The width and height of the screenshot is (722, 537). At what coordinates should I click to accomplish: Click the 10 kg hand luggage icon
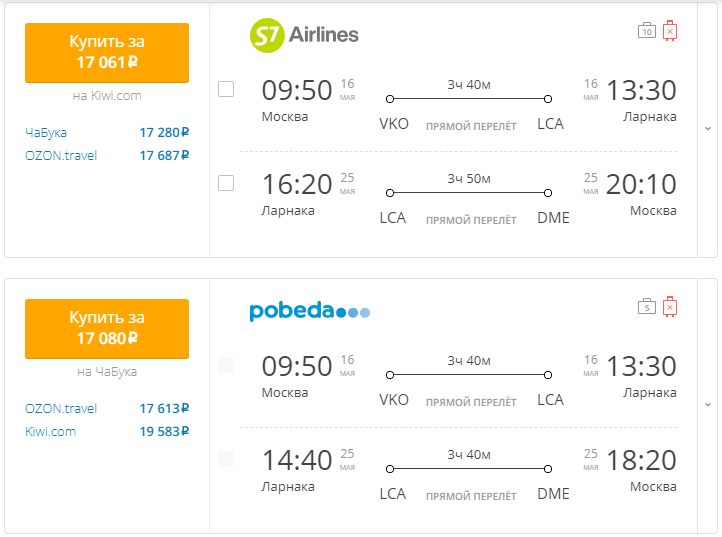tap(646, 31)
